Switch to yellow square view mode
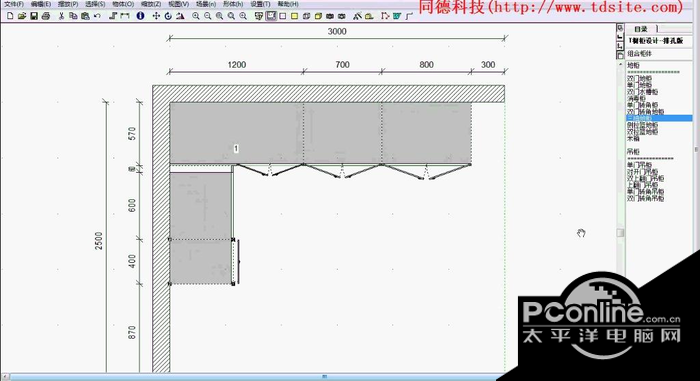Viewport: 700px width, 381px height. point(294,16)
